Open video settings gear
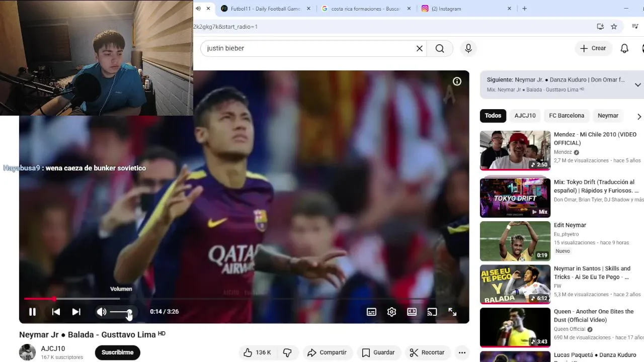 click(x=391, y=312)
